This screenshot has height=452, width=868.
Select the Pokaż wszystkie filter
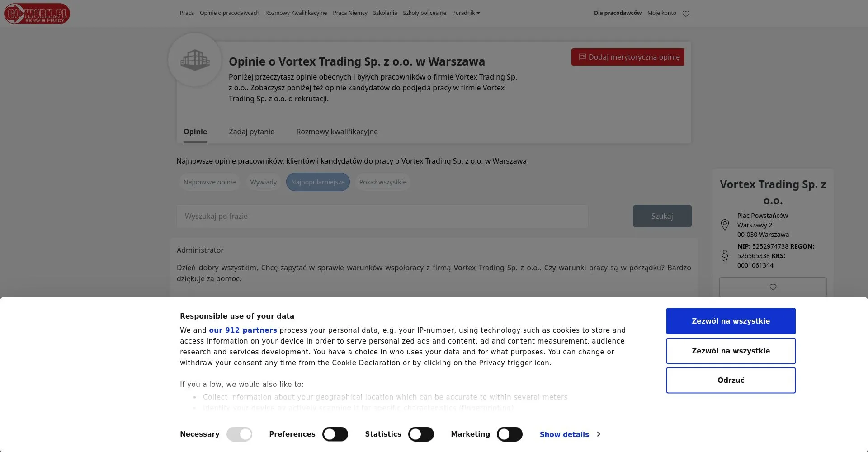pyautogui.click(x=382, y=182)
